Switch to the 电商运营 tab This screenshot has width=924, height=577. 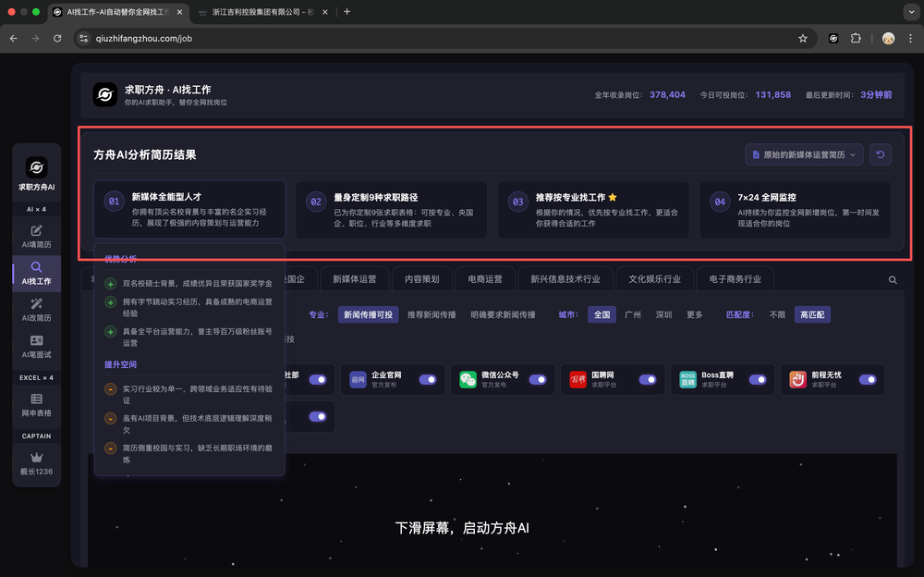point(485,278)
